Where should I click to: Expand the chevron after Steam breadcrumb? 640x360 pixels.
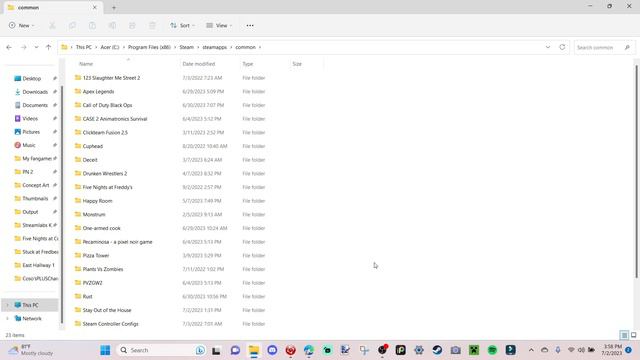click(x=198, y=47)
